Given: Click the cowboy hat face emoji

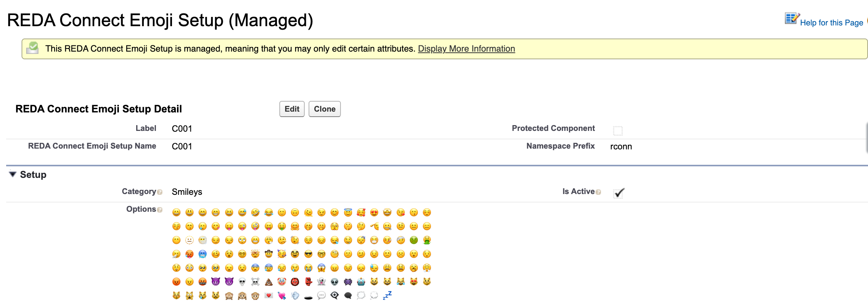Looking at the screenshot, I should pyautogui.click(x=269, y=254).
